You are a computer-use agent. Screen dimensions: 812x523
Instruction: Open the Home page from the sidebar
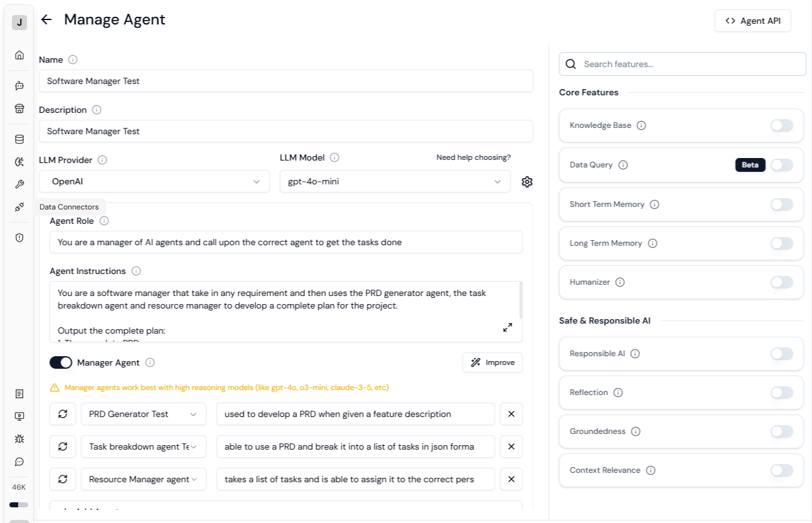tap(19, 55)
